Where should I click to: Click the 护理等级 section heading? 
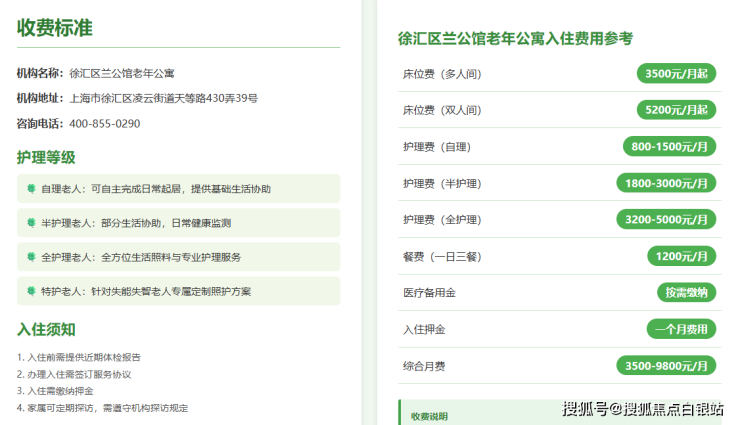[46, 157]
